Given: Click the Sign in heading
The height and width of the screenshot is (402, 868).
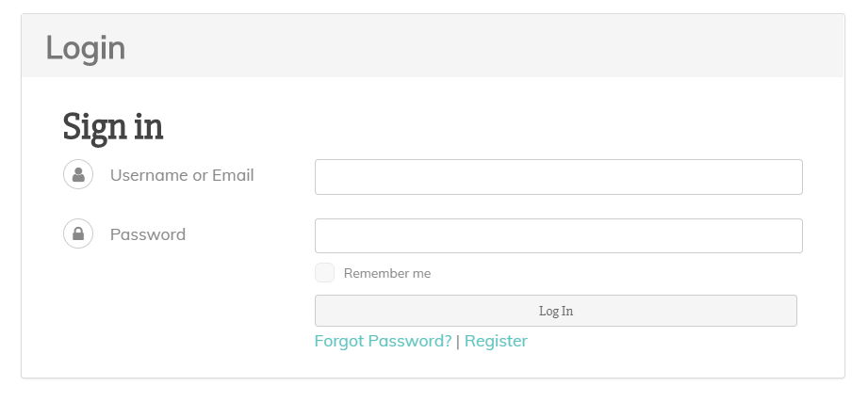Looking at the screenshot, I should coord(113,126).
